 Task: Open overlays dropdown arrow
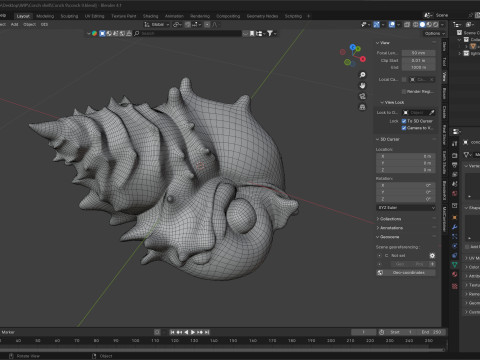coord(398,25)
